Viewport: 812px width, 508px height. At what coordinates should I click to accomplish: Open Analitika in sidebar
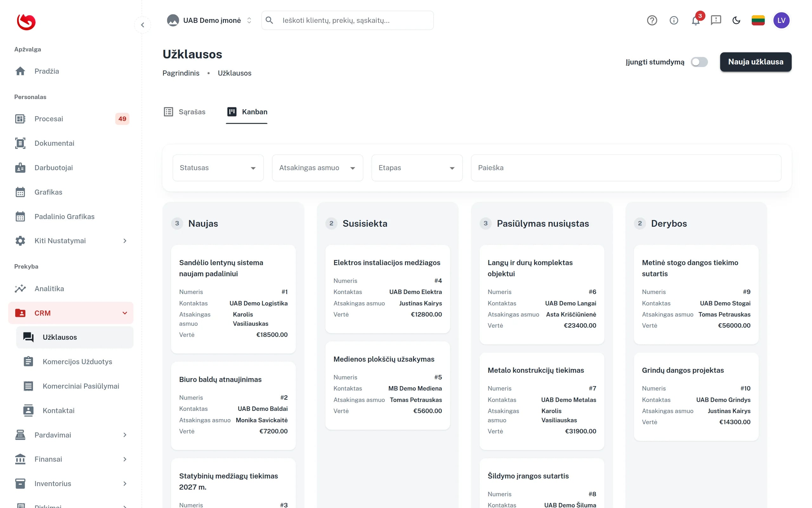point(71,289)
